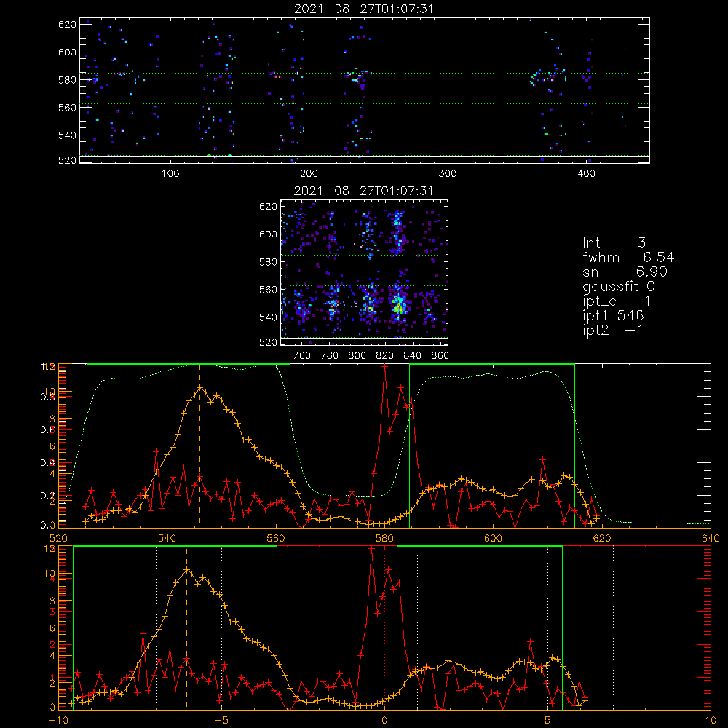This screenshot has height=728, width=728.
Task: Click y-axis label 560 of middle image
Action: click(269, 290)
